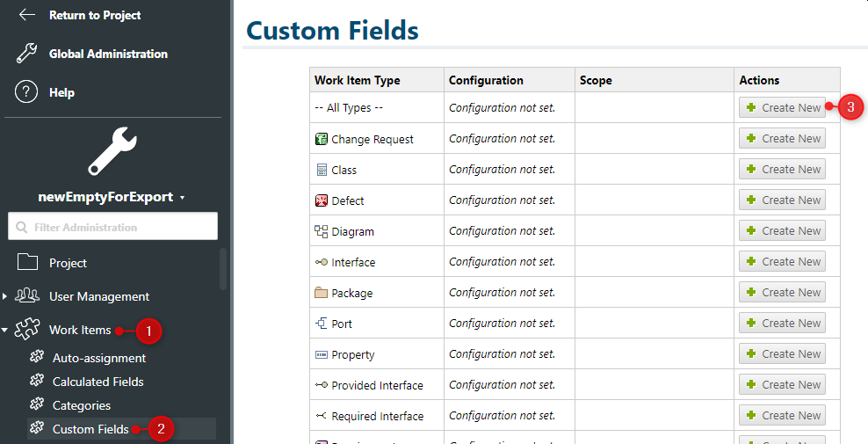This screenshot has height=444, width=868.
Task: Click the search magnifier icon in filter box
Action: click(22, 227)
